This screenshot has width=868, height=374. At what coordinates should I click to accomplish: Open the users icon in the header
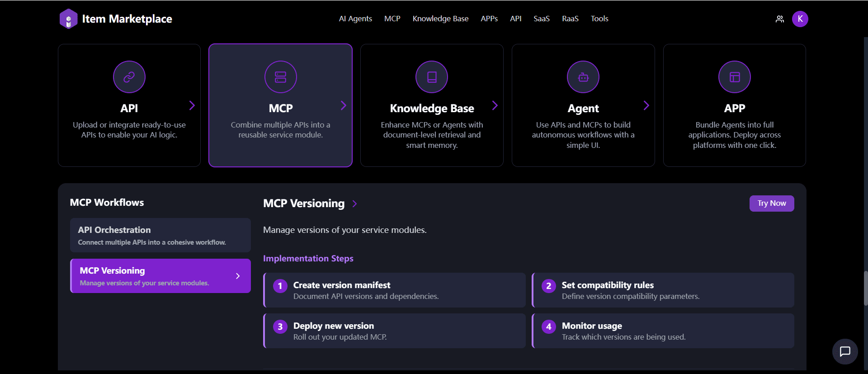[780, 19]
